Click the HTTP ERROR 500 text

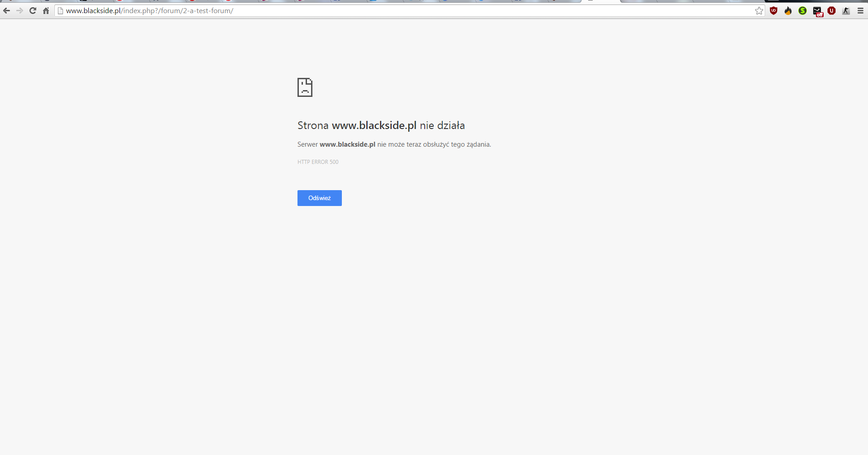coord(318,162)
